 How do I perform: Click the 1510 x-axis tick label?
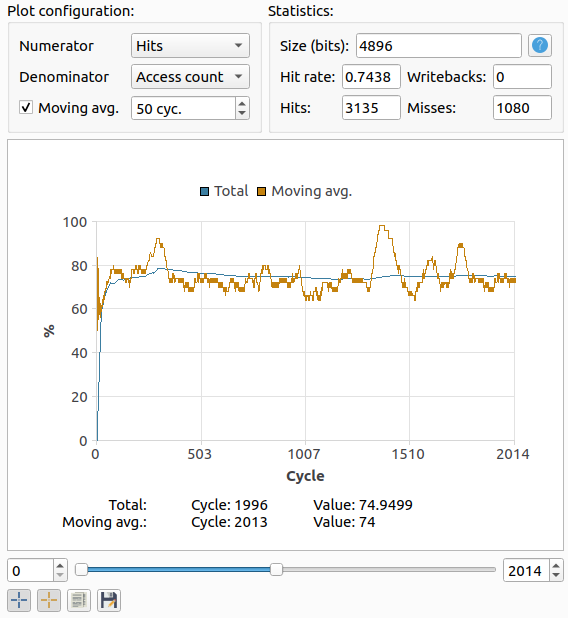coord(408,454)
